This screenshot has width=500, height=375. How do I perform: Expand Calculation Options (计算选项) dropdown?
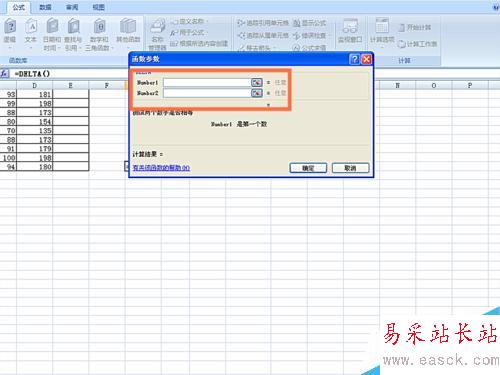(382, 33)
